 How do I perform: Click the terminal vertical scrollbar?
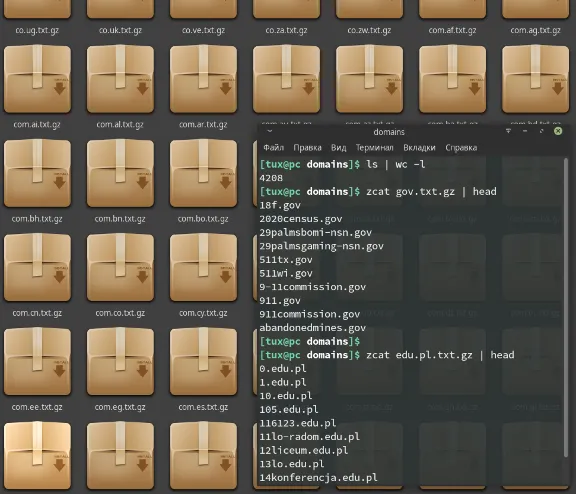click(x=566, y=308)
